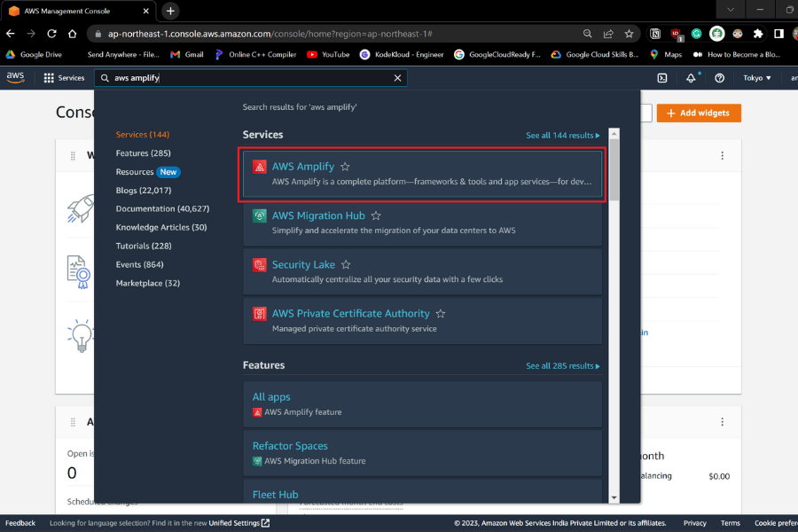This screenshot has height=532, width=798.
Task: Star AWS Private Certificate Authority
Action: 440,314
